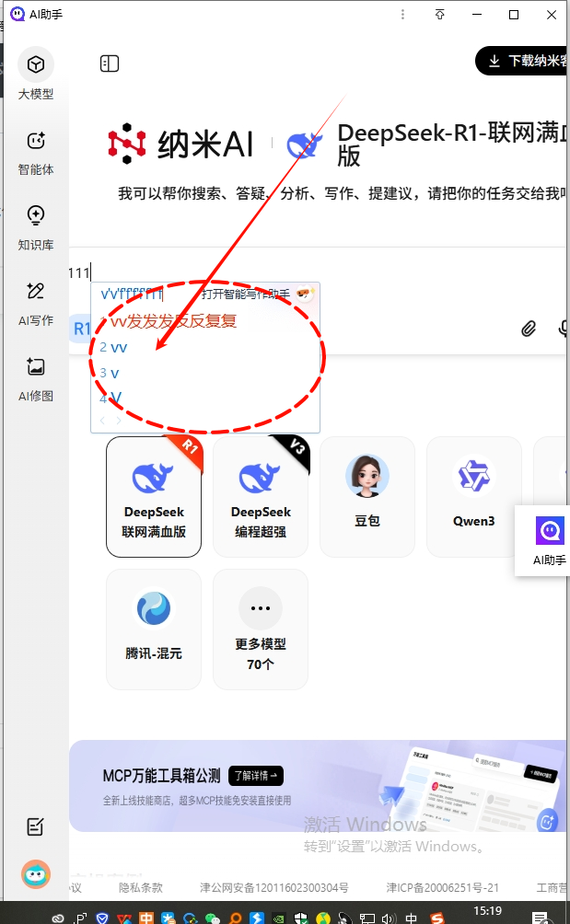Click the 纳米AI logo
570x924 pixels.
coord(180,144)
